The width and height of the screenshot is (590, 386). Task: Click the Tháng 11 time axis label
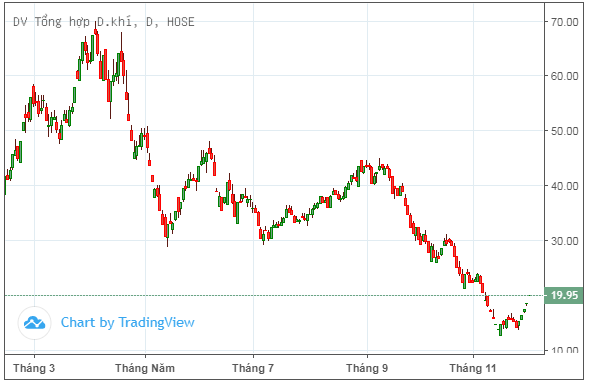[473, 368]
